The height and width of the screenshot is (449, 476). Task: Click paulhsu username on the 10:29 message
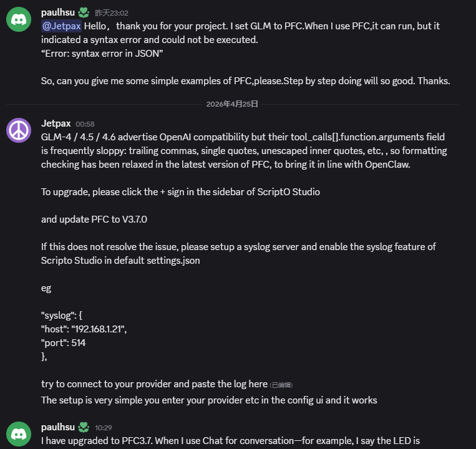pyautogui.click(x=58, y=428)
